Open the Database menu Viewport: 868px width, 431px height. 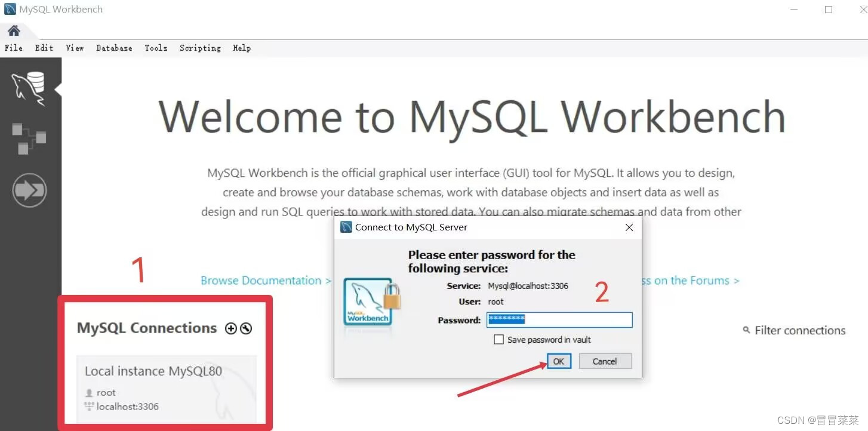pos(114,48)
